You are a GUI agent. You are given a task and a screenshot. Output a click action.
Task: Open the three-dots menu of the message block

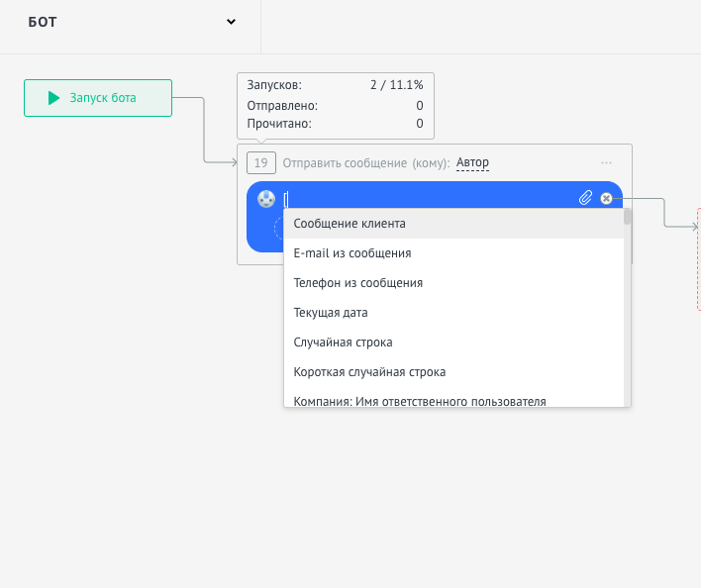[x=606, y=162]
